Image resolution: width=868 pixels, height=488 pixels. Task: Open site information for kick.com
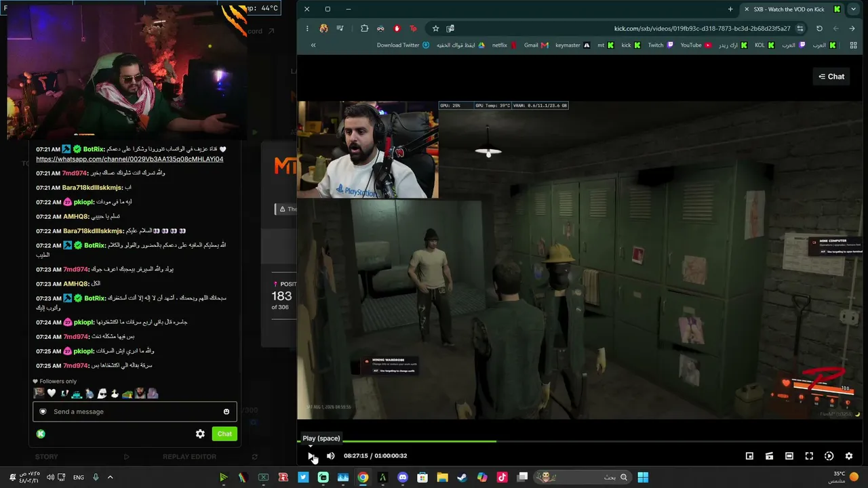pos(800,28)
